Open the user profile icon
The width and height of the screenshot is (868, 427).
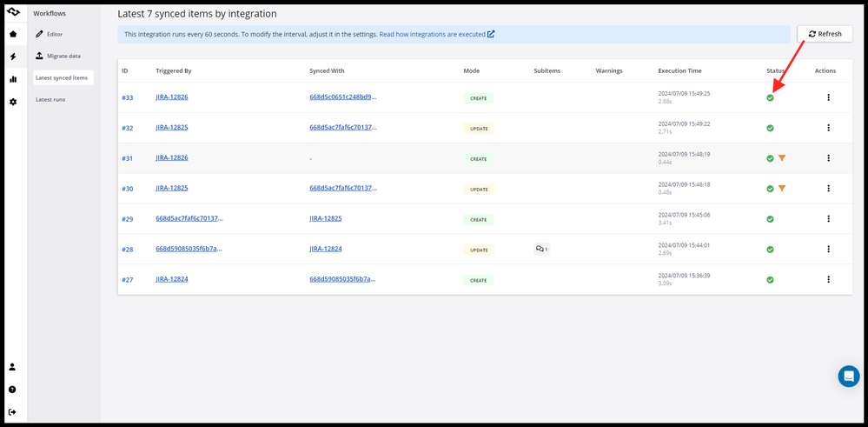(13, 367)
